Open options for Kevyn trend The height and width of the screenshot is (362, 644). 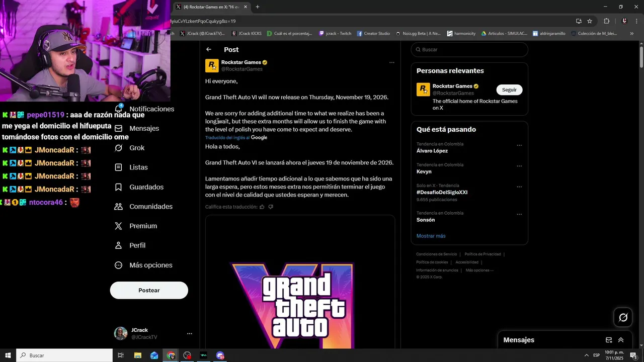point(519,166)
